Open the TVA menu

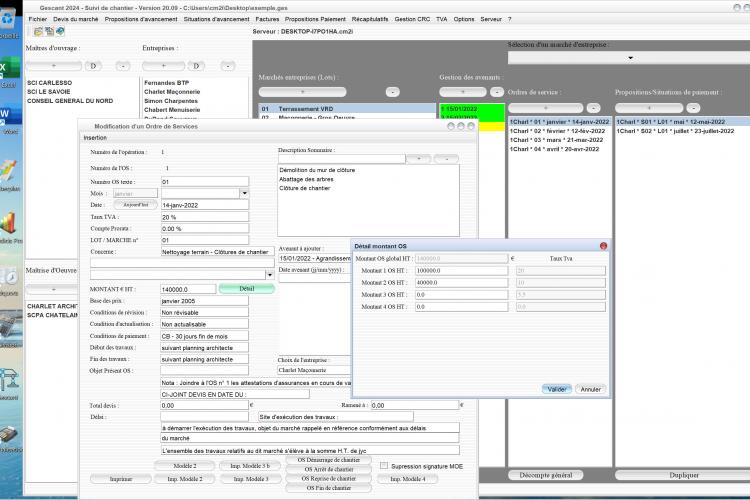coord(441,19)
